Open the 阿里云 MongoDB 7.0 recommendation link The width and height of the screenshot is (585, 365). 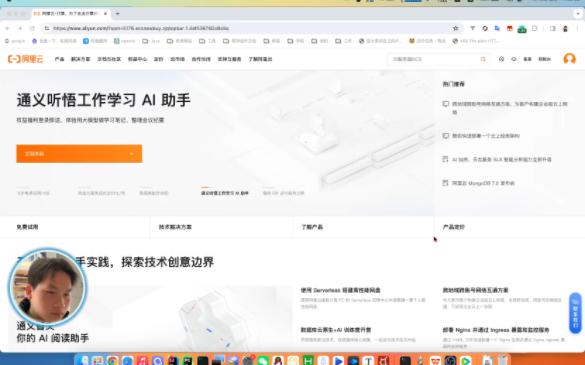[x=483, y=183]
